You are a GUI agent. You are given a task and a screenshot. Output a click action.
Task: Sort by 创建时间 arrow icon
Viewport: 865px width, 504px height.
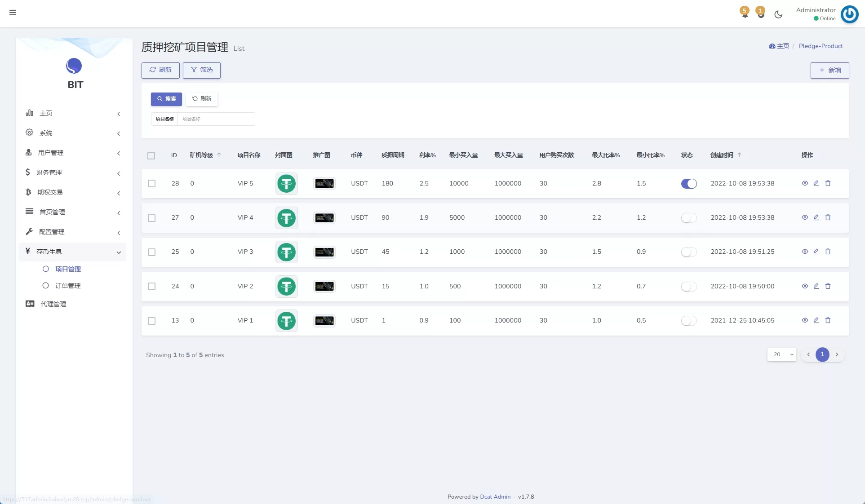click(739, 155)
